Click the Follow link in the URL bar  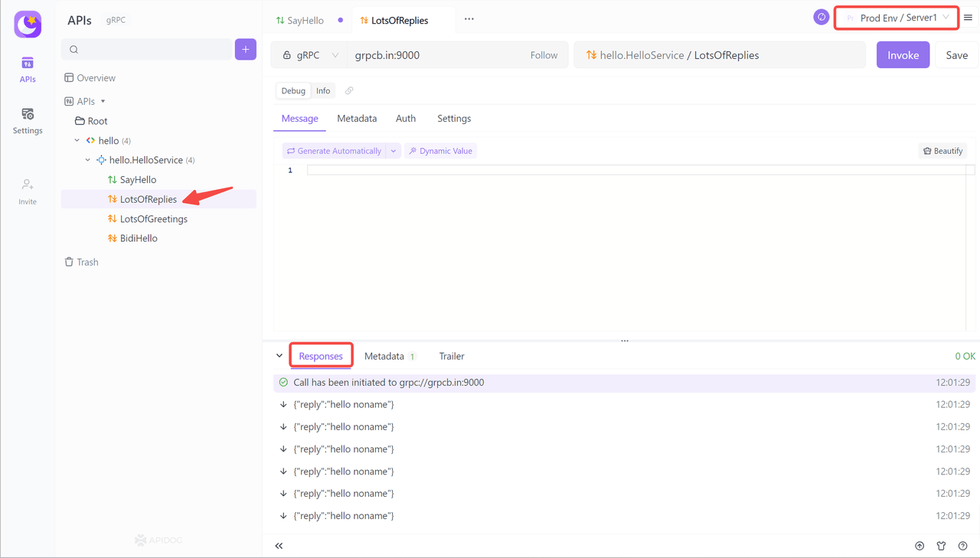(x=544, y=54)
